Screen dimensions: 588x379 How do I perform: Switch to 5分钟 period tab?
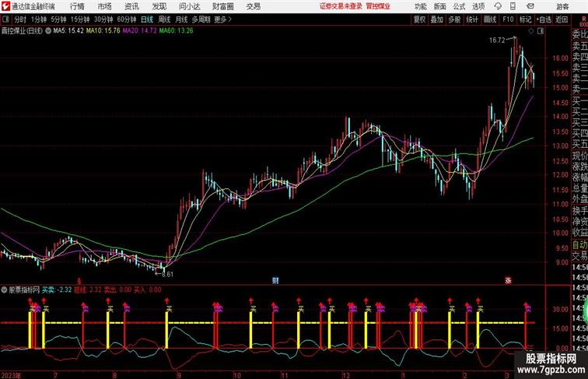tap(58, 19)
